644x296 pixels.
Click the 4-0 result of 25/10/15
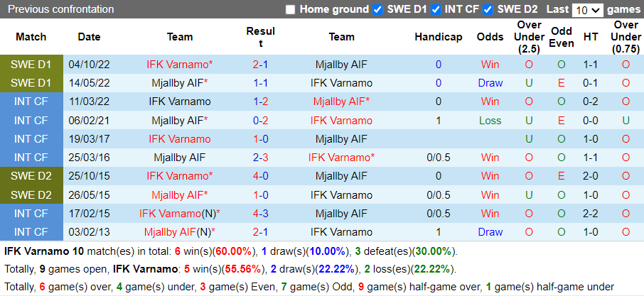(260, 176)
